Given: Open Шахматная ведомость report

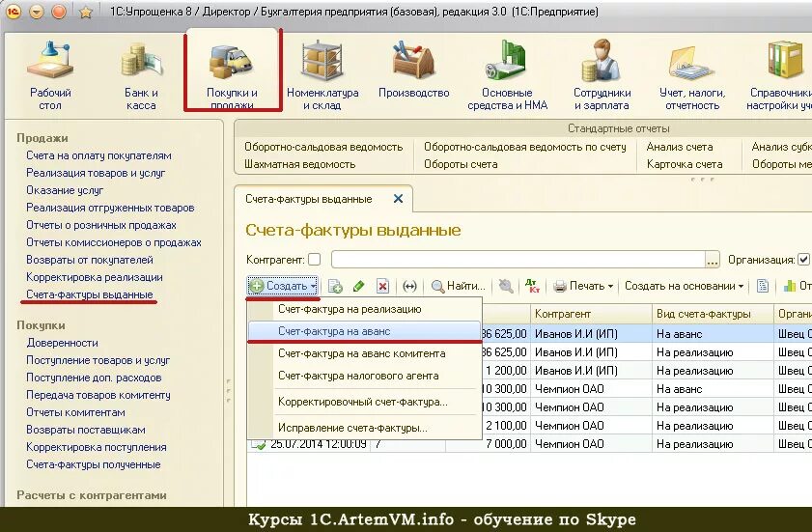Looking at the screenshot, I should coord(300,164).
